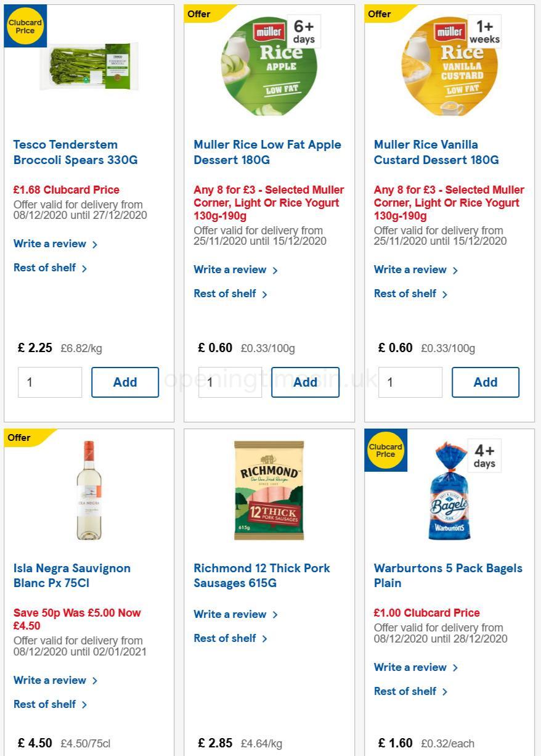Image resolution: width=541 pixels, height=756 pixels.
Task: Click the 1+ weeks indicator on Vanilla Custard
Action: click(x=483, y=31)
